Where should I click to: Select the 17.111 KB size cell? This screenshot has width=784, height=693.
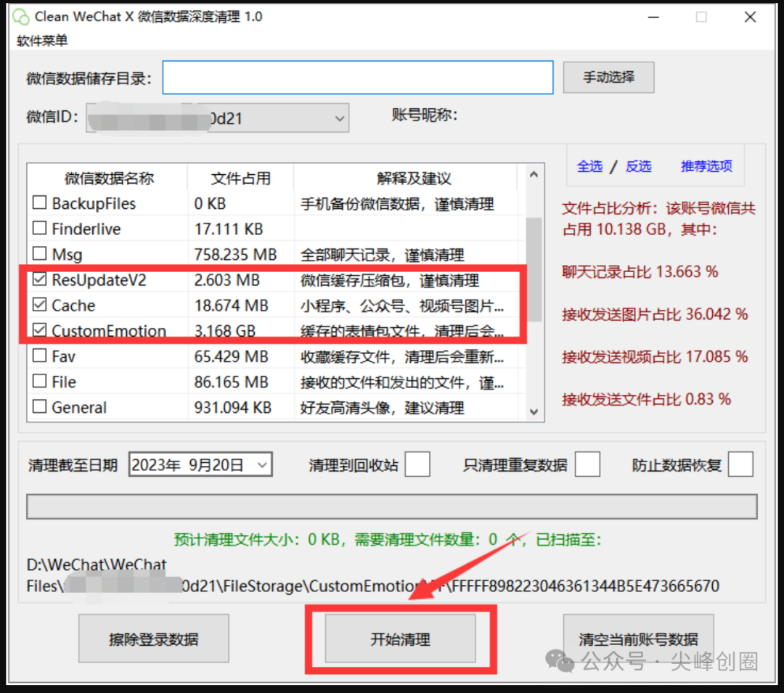229,229
